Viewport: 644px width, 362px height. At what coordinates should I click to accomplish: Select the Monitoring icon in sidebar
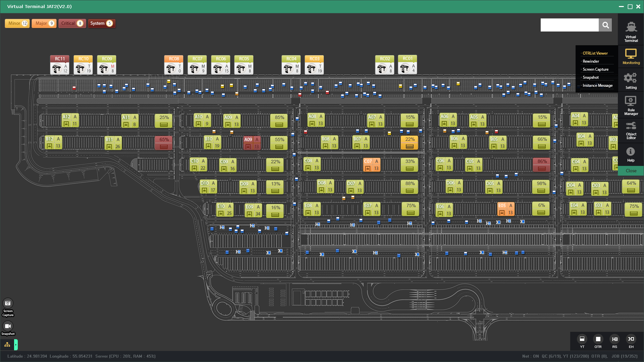pyautogui.click(x=631, y=56)
